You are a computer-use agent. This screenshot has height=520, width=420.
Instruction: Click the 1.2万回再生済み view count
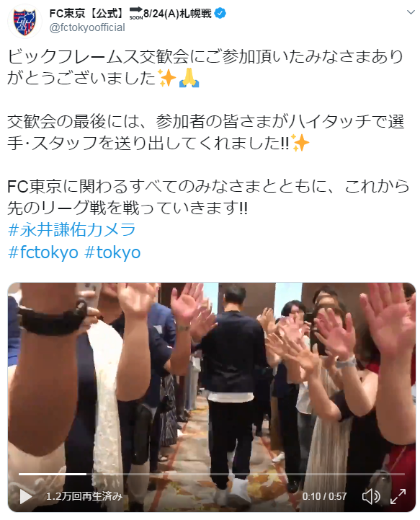pyautogui.click(x=84, y=496)
